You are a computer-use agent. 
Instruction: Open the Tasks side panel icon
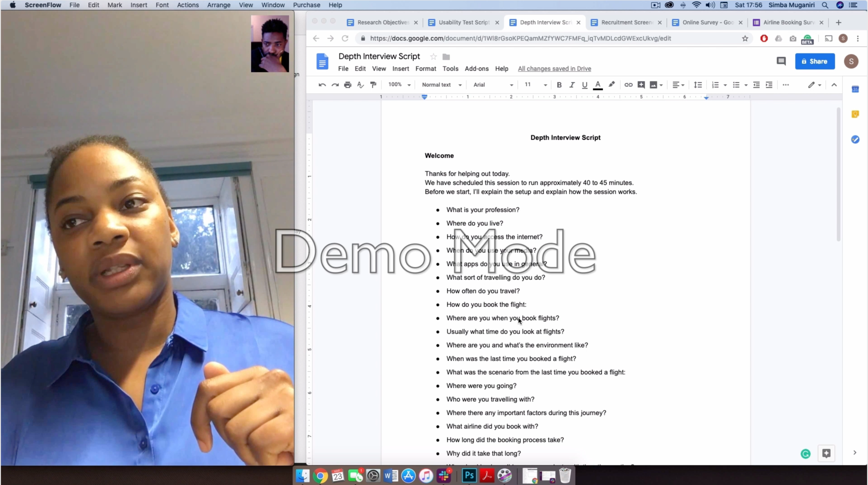[855, 139]
